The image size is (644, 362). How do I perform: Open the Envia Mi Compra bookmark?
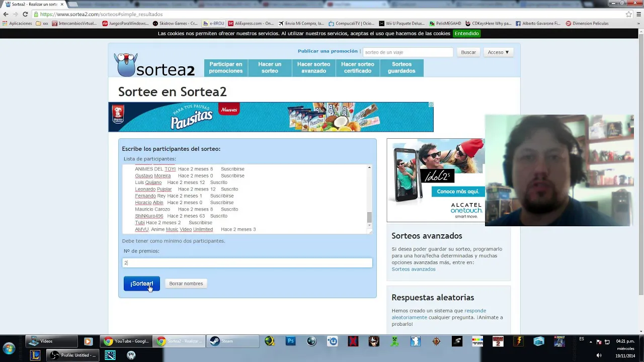click(301, 23)
